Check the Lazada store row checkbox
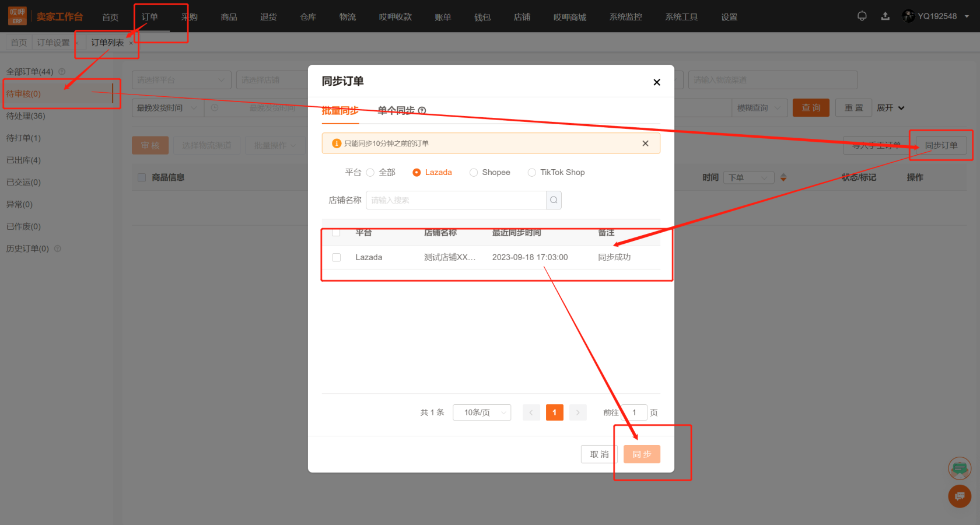 337,257
